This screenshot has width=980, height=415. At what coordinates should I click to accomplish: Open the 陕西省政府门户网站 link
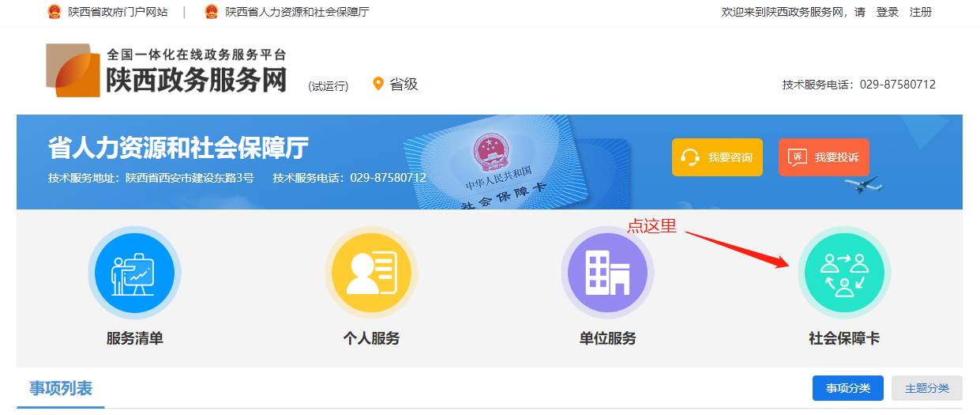(x=118, y=12)
